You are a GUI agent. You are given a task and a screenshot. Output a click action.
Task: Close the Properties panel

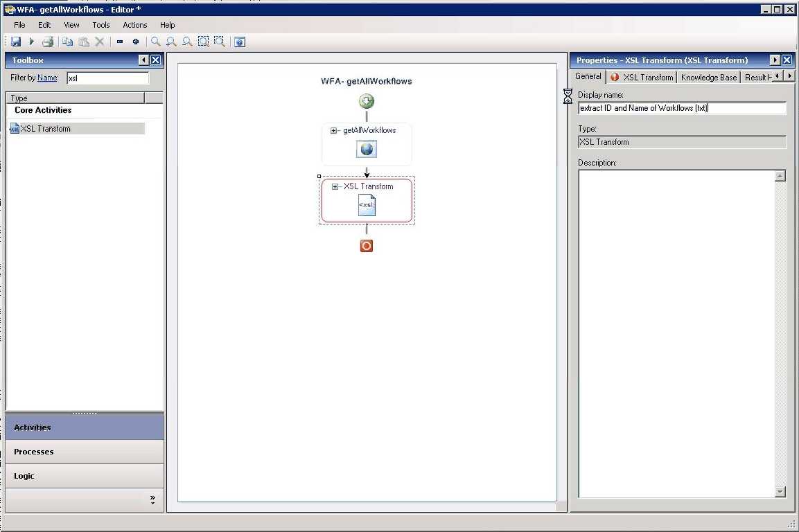(x=787, y=60)
